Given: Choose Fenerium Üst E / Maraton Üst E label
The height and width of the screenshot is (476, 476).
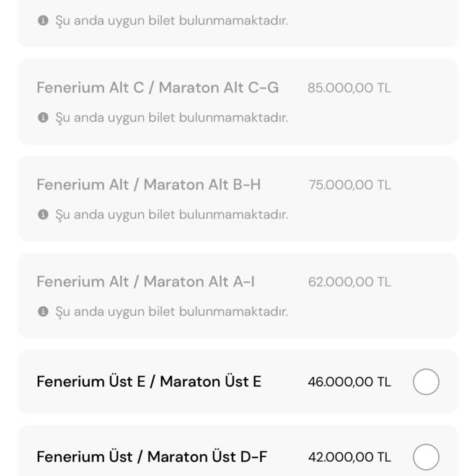Looking at the screenshot, I should 149,382.
